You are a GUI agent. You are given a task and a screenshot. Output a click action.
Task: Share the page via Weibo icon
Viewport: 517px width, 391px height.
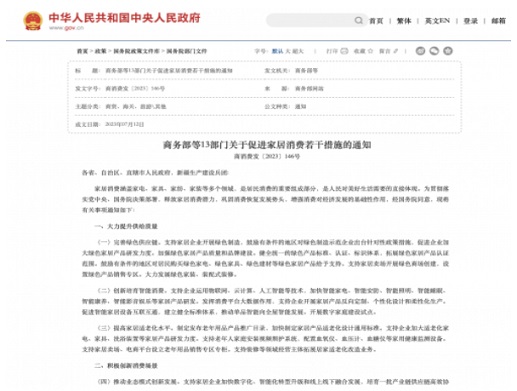click(x=420, y=51)
